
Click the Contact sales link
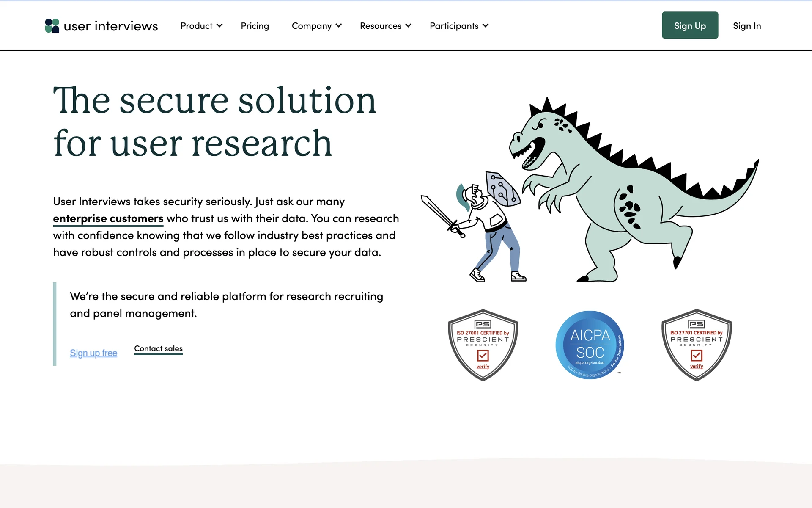tap(158, 348)
